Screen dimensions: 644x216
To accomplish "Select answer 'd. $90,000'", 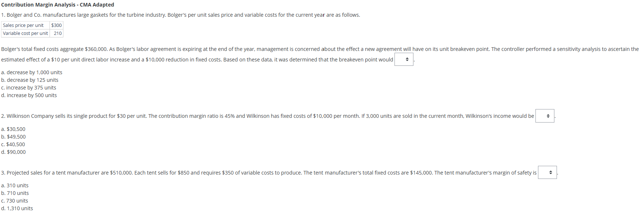I will (13, 152).
